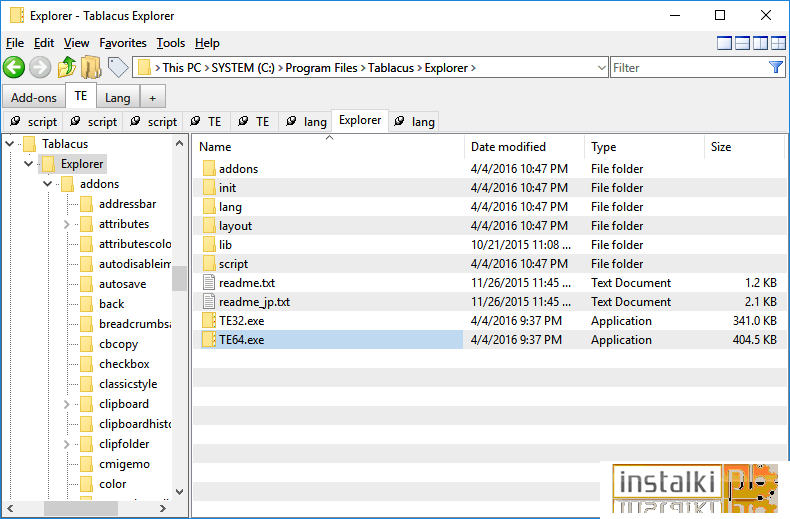Image resolution: width=790 pixels, height=519 pixels.
Task: Click Program Files in breadcrumb
Action: 321,68
